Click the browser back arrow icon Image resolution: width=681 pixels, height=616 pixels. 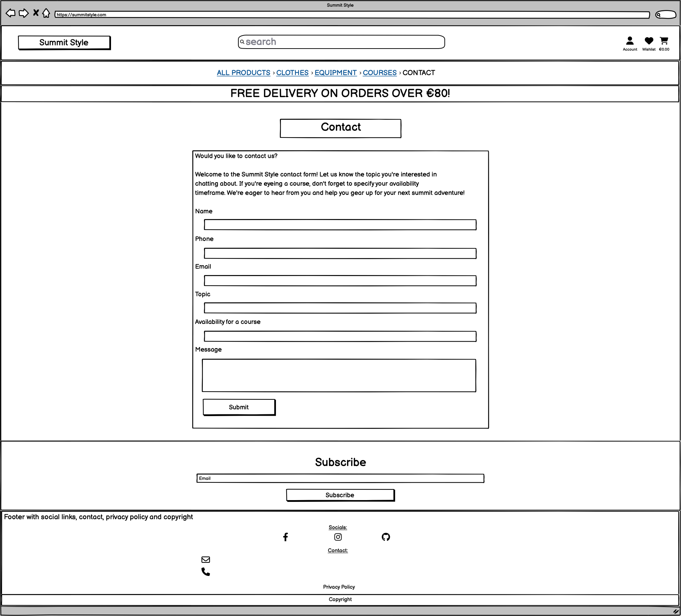(x=11, y=13)
